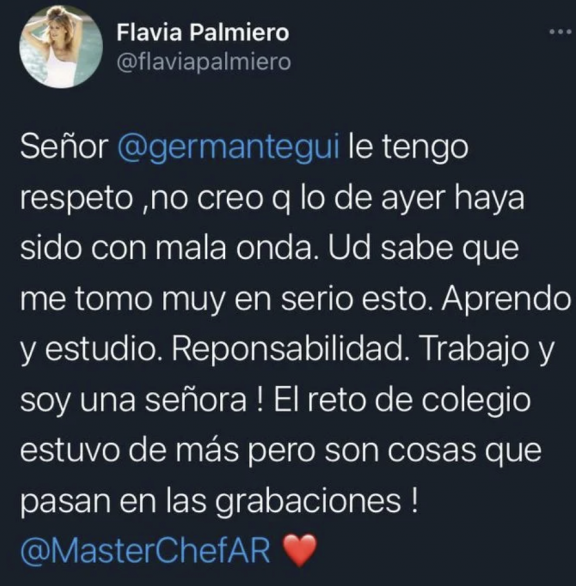Click the phrase "soy una señora"
Image resolution: width=576 pixels, height=586 pixels.
coord(133,401)
